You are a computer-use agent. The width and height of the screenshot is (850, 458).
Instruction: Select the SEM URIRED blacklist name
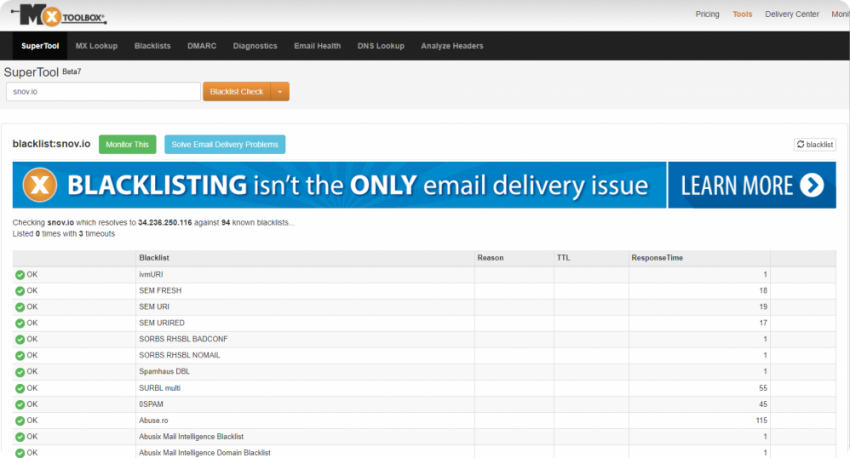pos(162,323)
